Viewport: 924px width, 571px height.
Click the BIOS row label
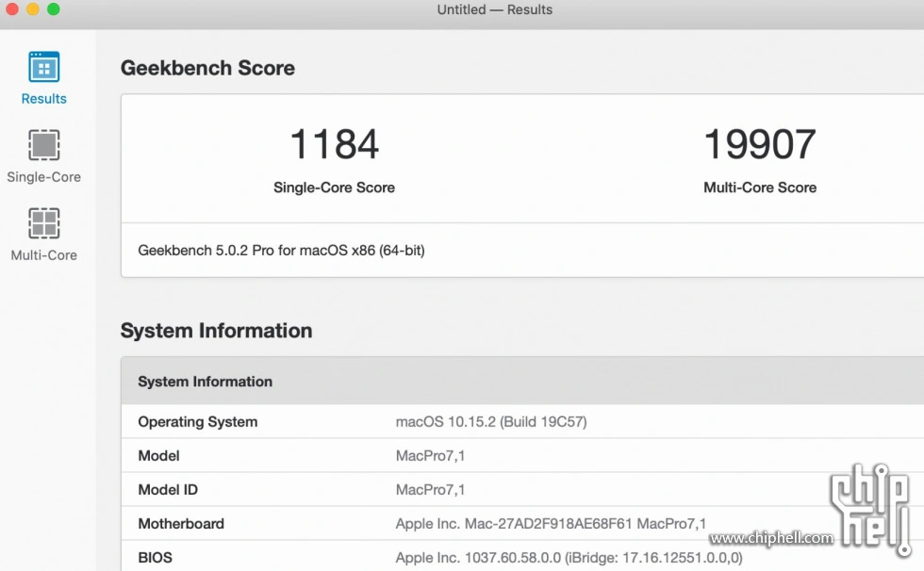tap(155, 558)
